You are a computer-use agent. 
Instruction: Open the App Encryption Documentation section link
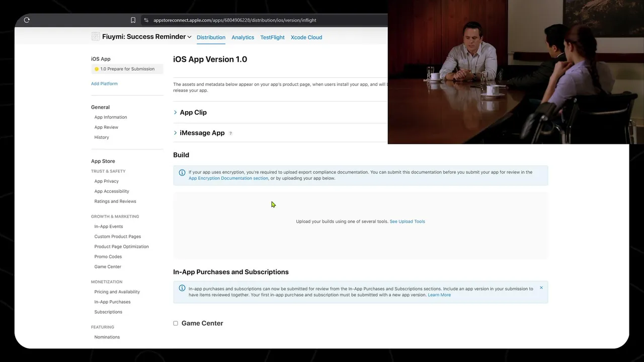click(228, 178)
